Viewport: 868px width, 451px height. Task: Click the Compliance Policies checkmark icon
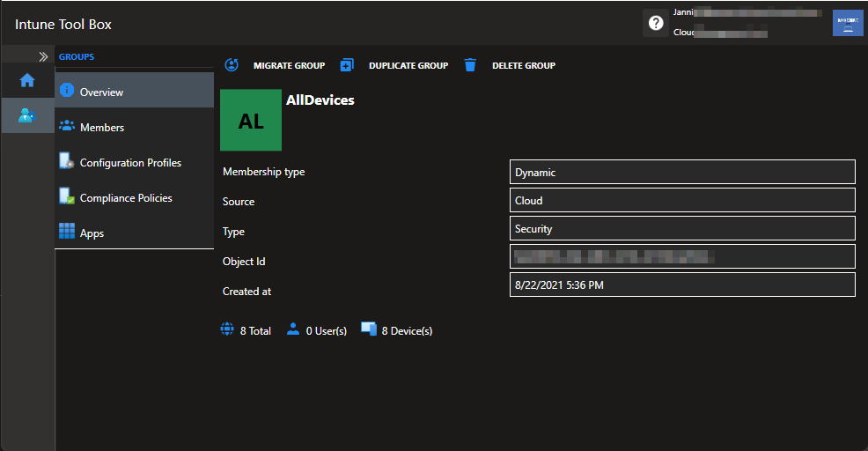[x=66, y=196]
